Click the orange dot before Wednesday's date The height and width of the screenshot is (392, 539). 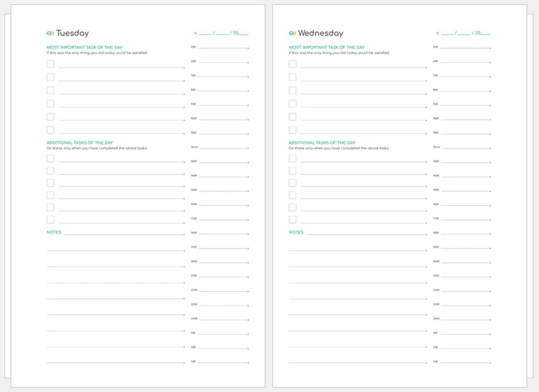(437, 33)
